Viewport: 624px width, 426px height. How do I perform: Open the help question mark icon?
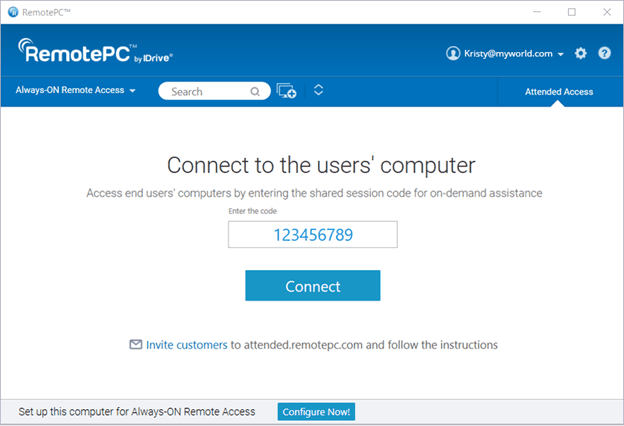604,53
